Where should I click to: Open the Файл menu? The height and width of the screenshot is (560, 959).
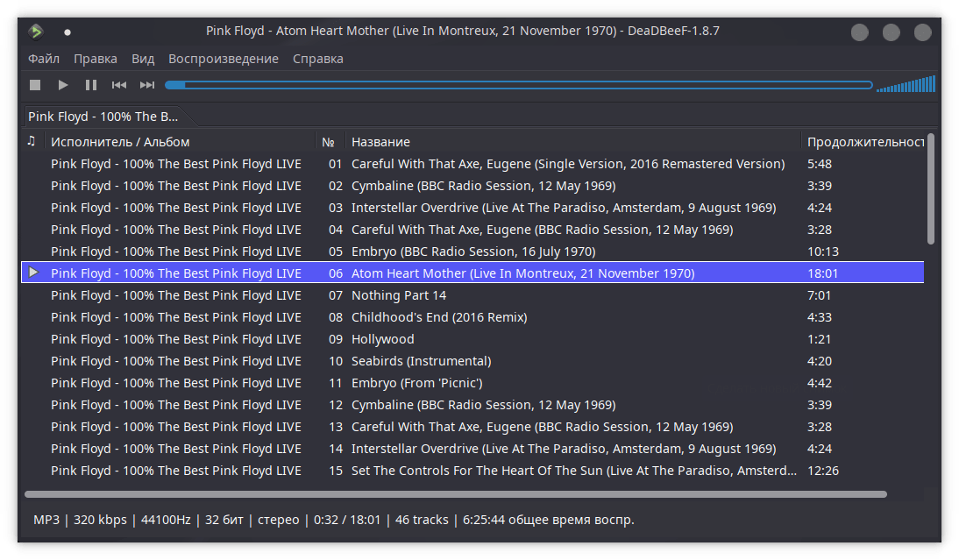pyautogui.click(x=44, y=59)
